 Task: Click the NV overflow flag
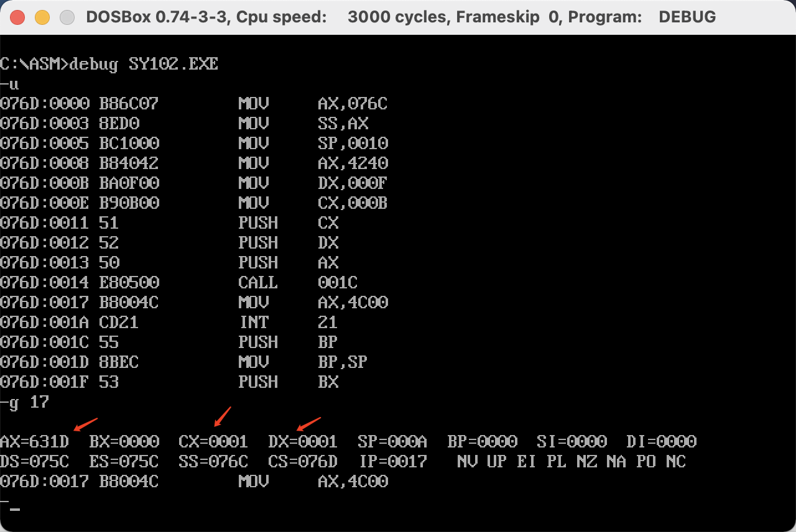pos(467,462)
